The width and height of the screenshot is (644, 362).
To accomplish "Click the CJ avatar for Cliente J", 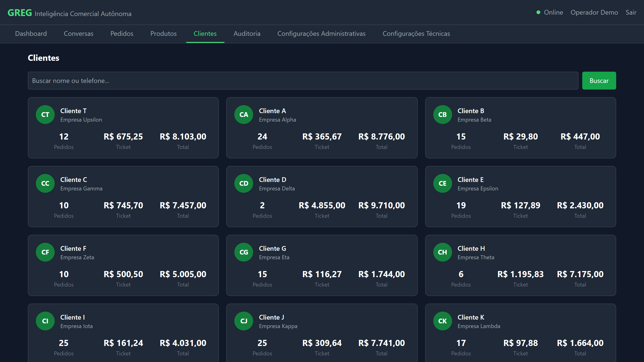I will [244, 321].
